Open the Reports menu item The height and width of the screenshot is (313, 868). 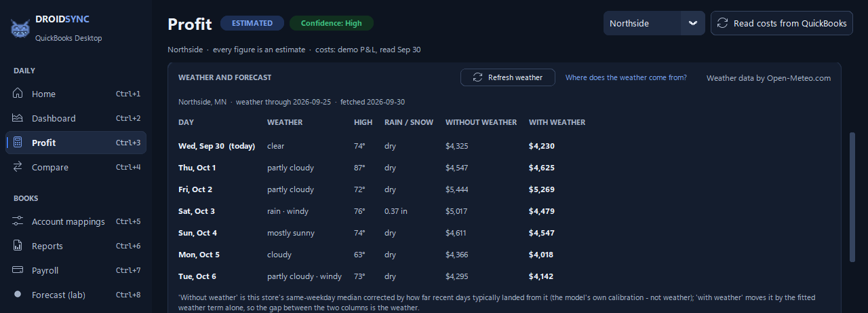(x=76, y=246)
